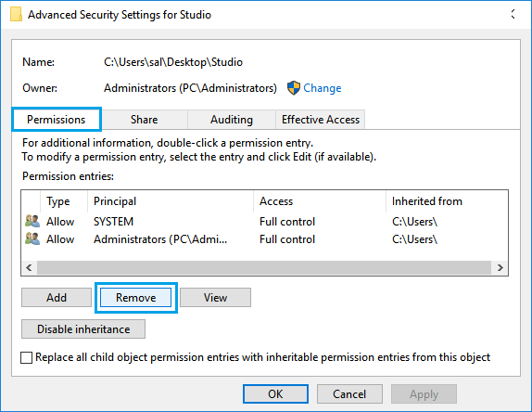Click the folder icon in the title bar
Image resolution: width=532 pixels, height=412 pixels.
point(16,15)
